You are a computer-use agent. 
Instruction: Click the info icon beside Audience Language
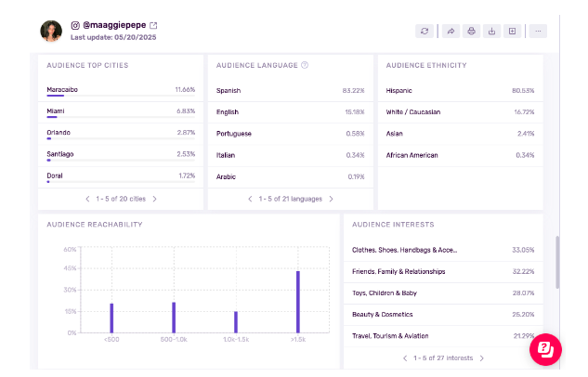click(x=305, y=65)
